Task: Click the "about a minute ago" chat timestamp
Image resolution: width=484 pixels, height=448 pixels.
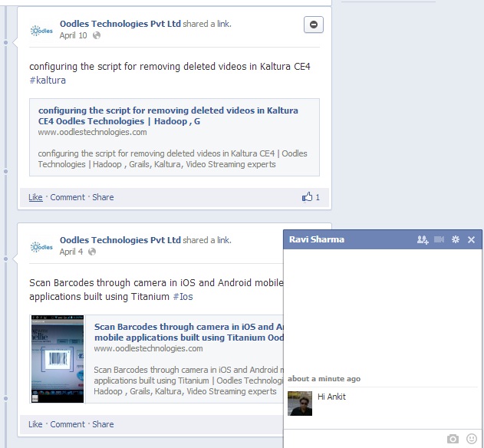Action: click(x=324, y=379)
